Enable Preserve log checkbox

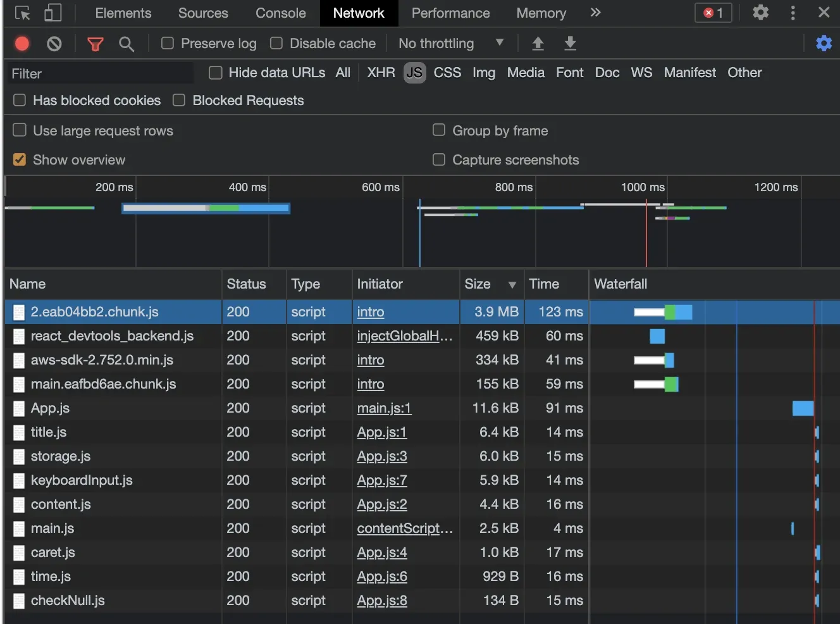168,43
